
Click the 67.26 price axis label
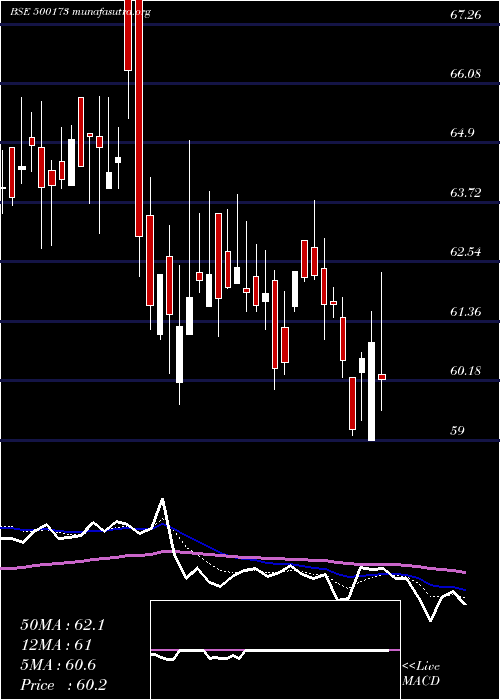[466, 15]
